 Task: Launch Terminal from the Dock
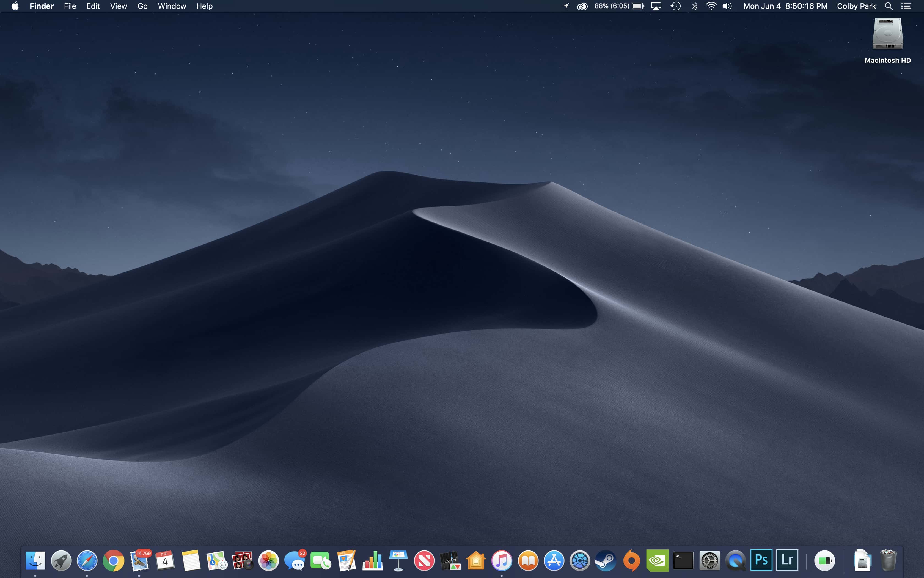pyautogui.click(x=683, y=561)
